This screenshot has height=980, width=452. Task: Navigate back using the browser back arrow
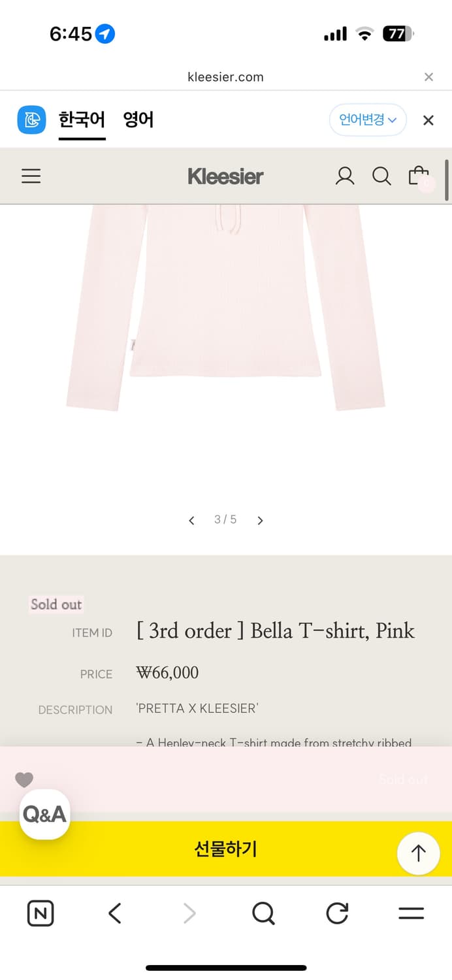pyautogui.click(x=114, y=913)
